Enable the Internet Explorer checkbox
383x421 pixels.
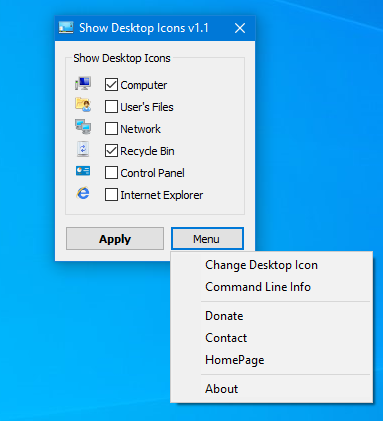coord(111,195)
